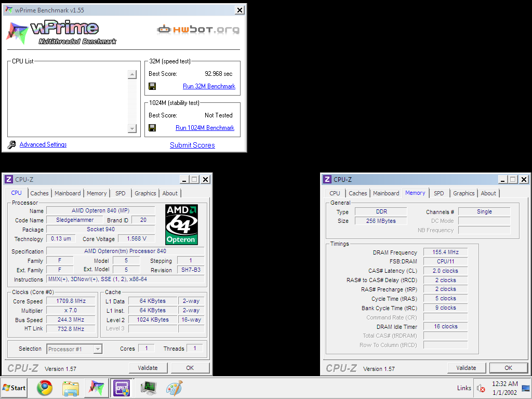Open About tab in left CPU-Z window
The width and height of the screenshot is (532, 399).
170,193
